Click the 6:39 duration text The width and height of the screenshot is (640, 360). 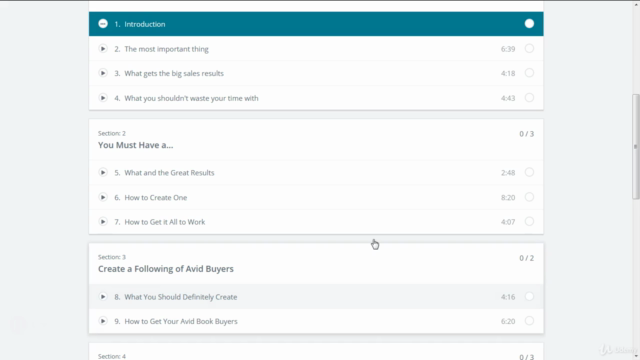click(508, 49)
